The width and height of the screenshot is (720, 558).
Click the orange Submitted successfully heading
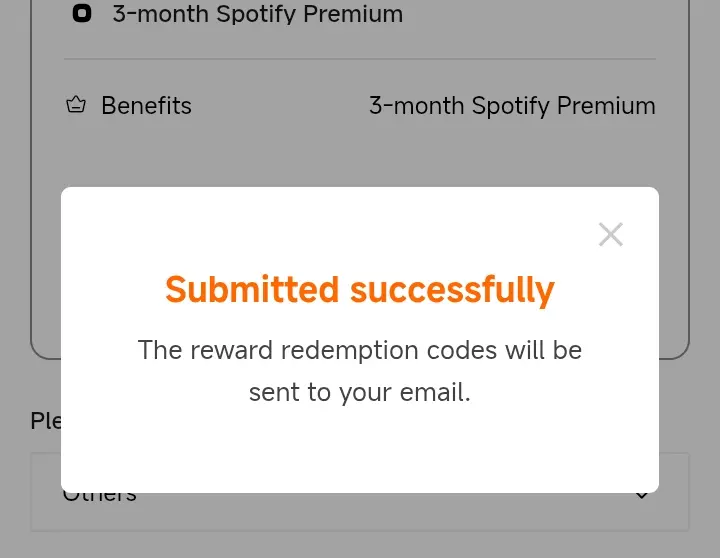point(360,290)
